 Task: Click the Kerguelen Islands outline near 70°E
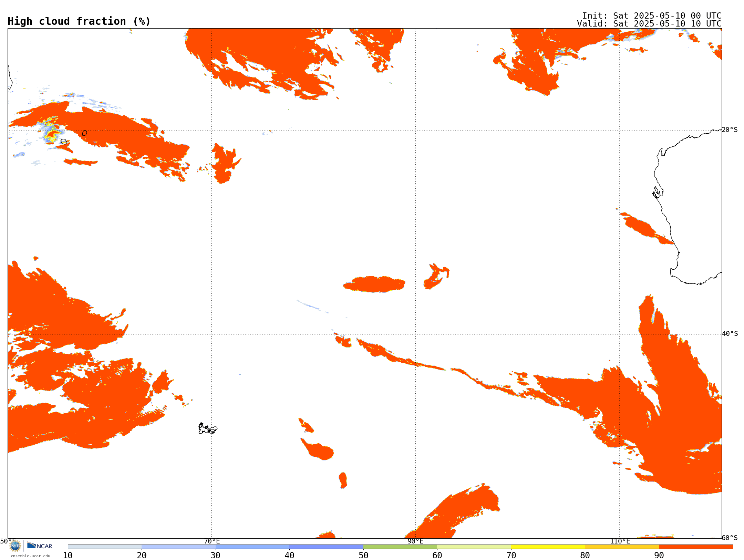coord(208,428)
